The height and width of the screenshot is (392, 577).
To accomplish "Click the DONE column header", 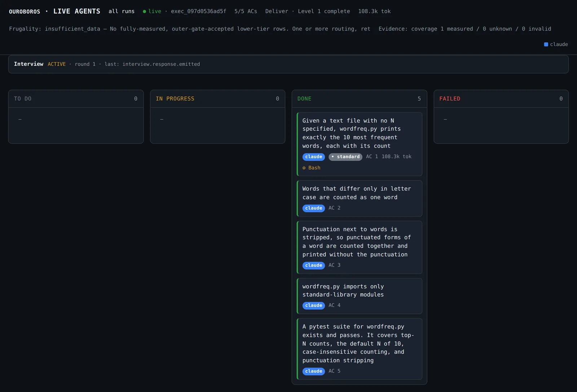I will click(x=359, y=99).
